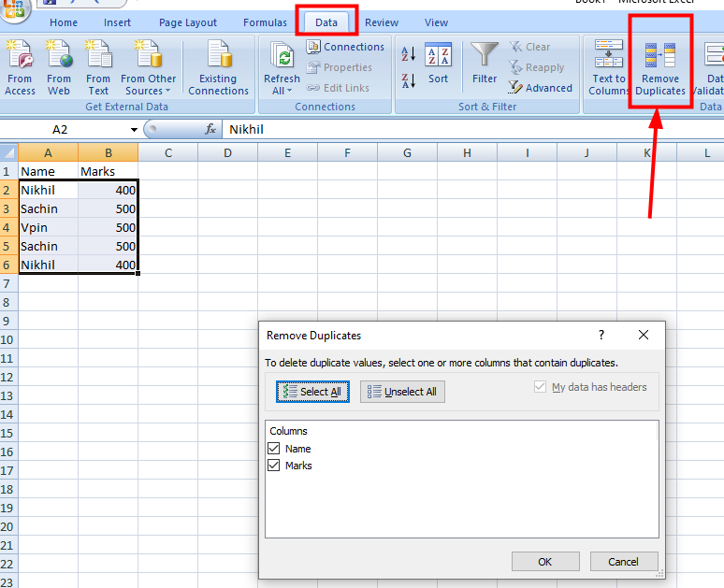724x588 pixels.
Task: Confirm with the OK button
Action: coord(545,562)
